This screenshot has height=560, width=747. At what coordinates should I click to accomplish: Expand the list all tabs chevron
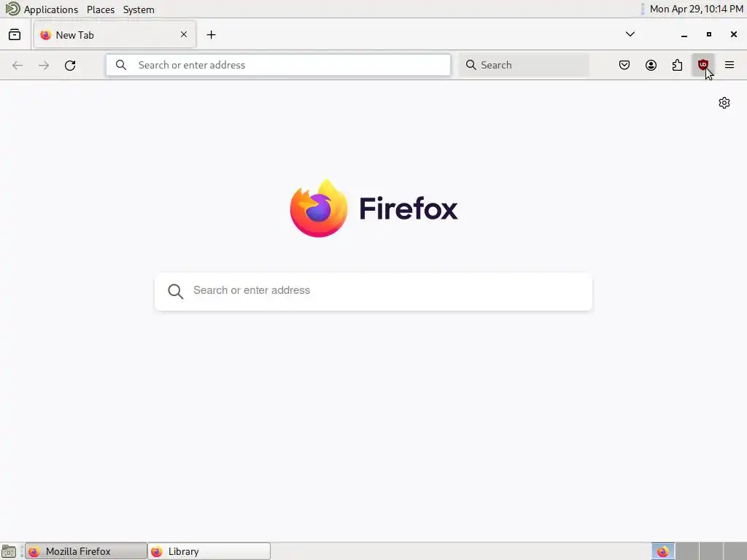(x=630, y=34)
